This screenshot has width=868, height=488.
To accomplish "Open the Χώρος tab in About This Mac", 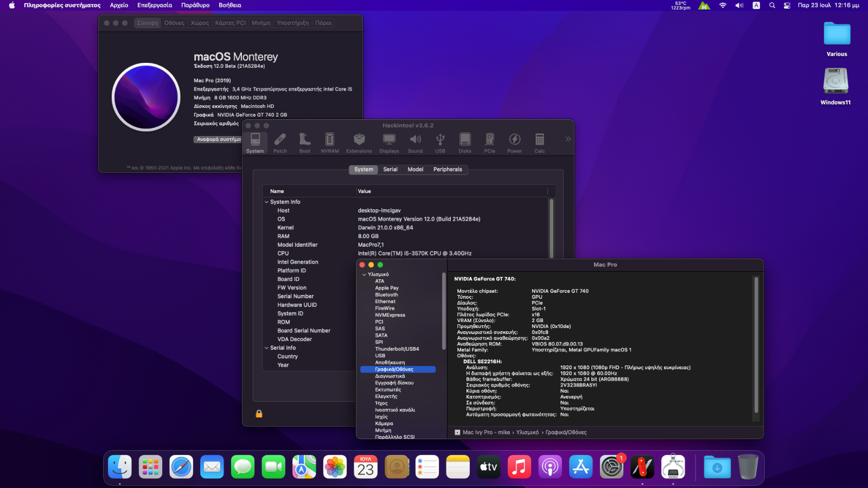I will click(x=200, y=23).
